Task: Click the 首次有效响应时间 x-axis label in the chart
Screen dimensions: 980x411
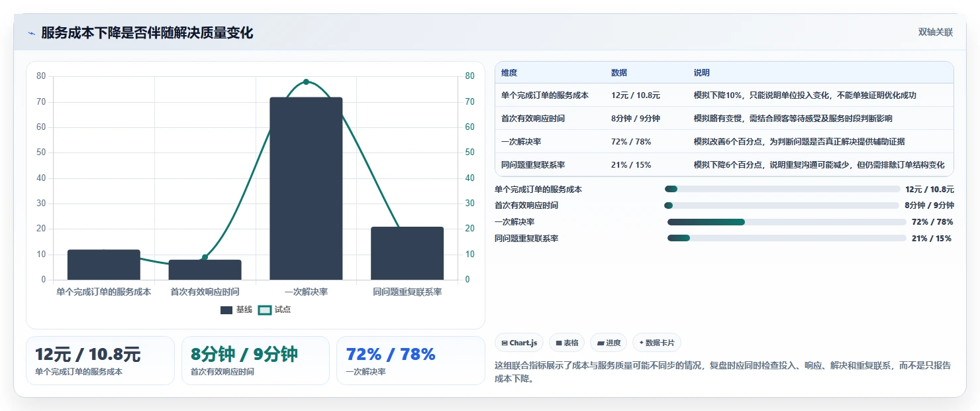Action: pos(205,292)
